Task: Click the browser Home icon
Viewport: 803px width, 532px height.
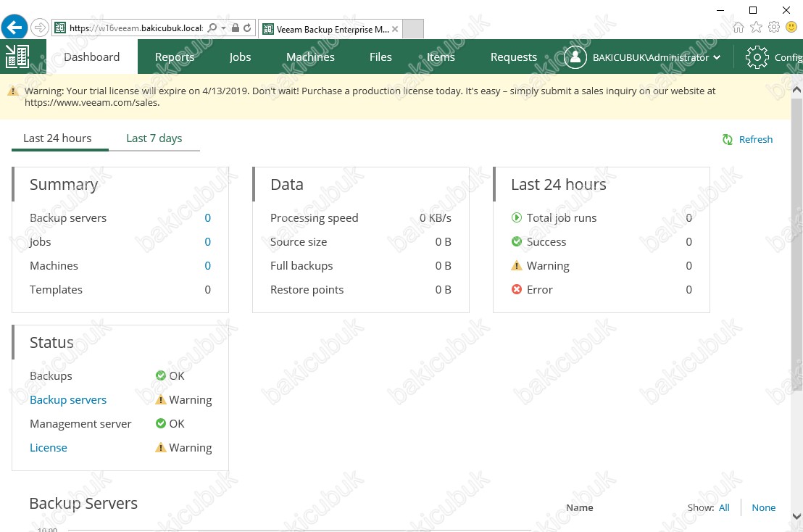Action: click(x=738, y=27)
